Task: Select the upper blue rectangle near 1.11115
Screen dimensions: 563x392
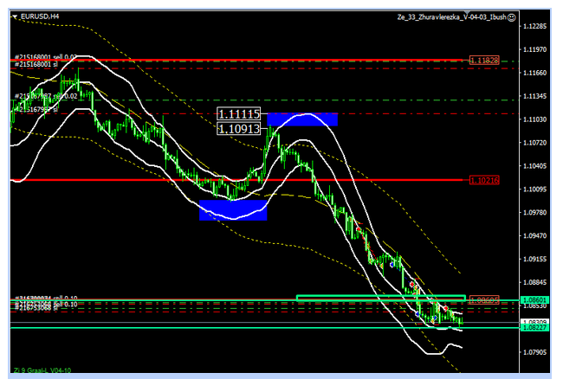Action: coord(301,119)
